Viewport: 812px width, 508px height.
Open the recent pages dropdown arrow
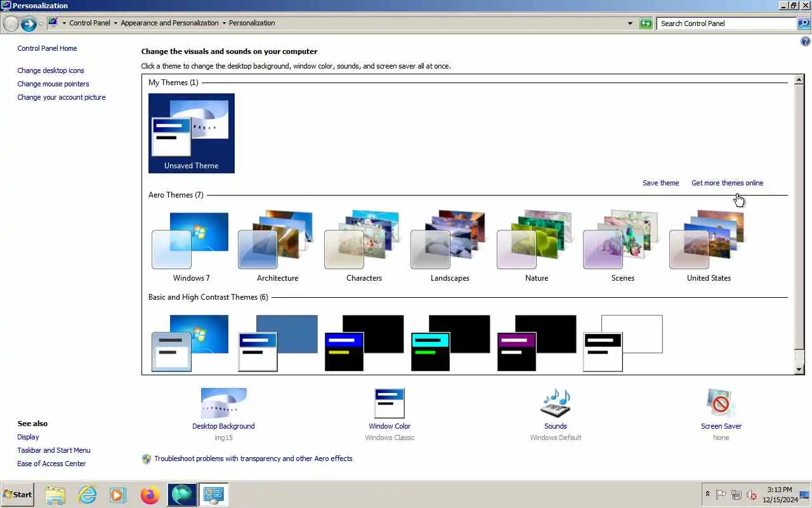point(41,23)
